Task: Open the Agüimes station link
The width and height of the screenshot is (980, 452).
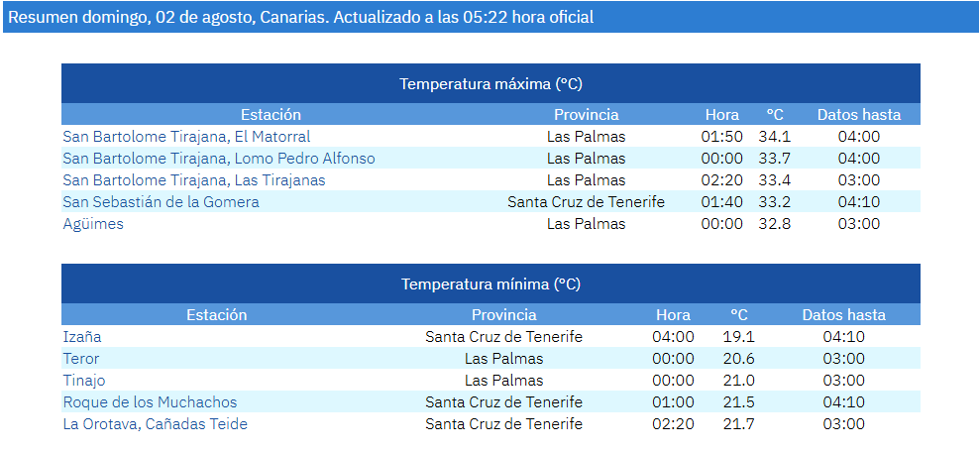Action: click(93, 224)
